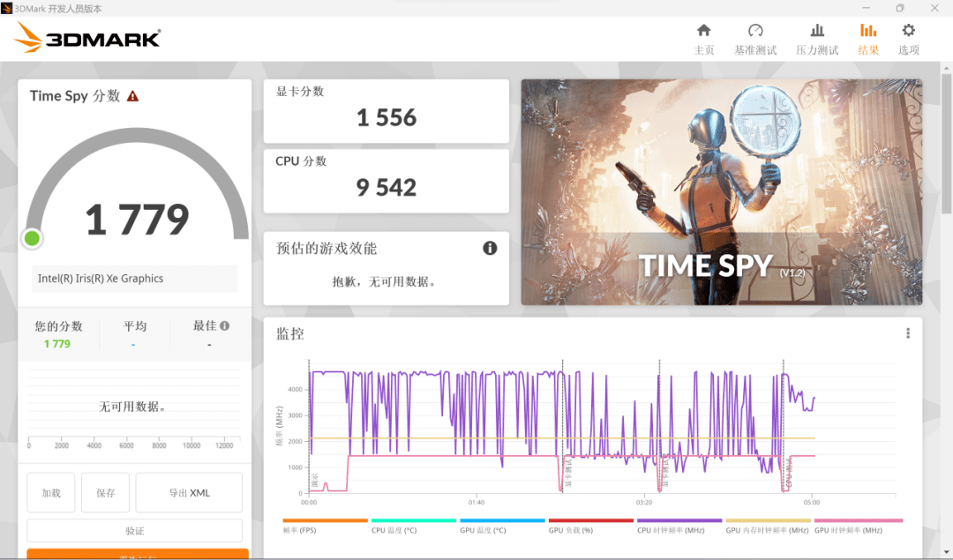
Task: Click the 验证 validate button
Action: [135, 531]
